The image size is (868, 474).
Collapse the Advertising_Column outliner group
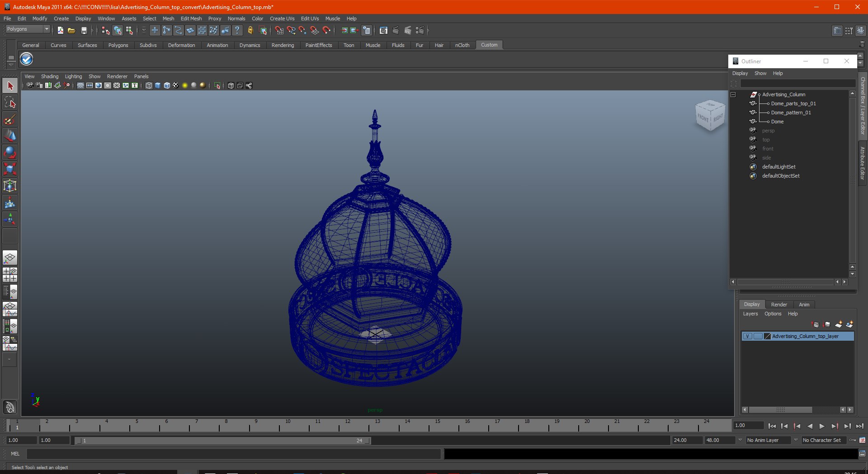coord(733,94)
